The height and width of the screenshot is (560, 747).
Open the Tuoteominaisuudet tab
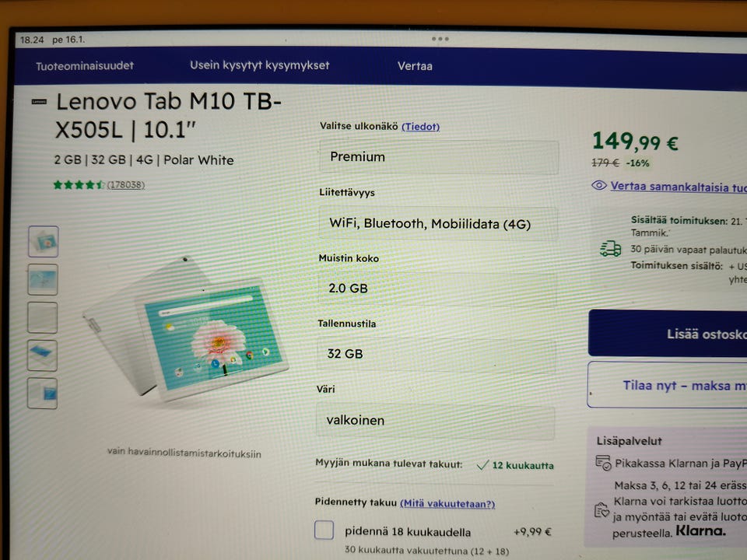tap(85, 65)
